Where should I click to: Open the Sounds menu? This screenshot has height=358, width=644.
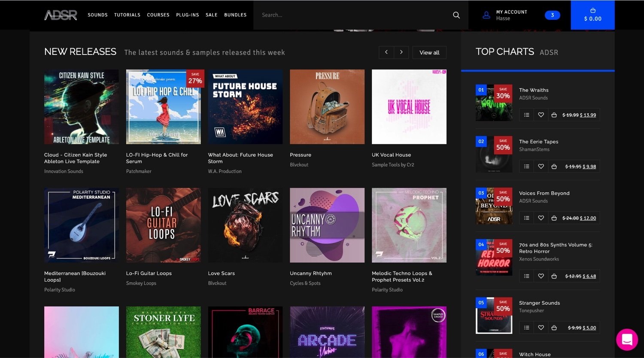point(97,15)
